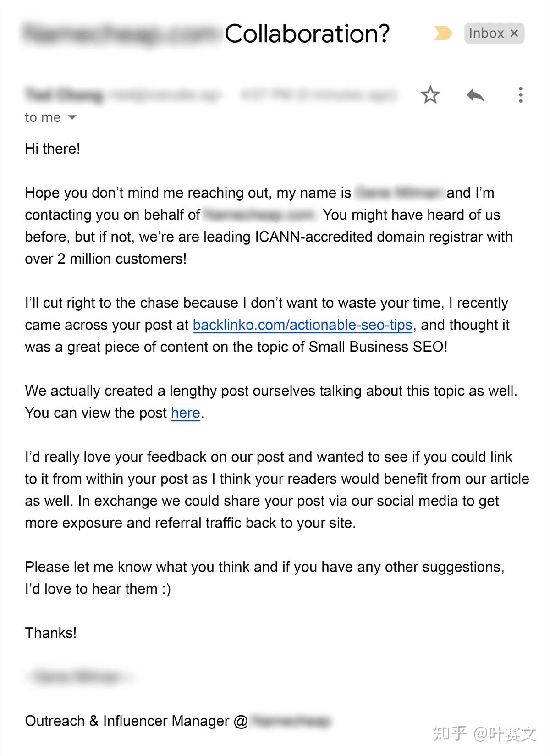Click the blurred signature name
The image size is (550, 756).
coord(78,677)
